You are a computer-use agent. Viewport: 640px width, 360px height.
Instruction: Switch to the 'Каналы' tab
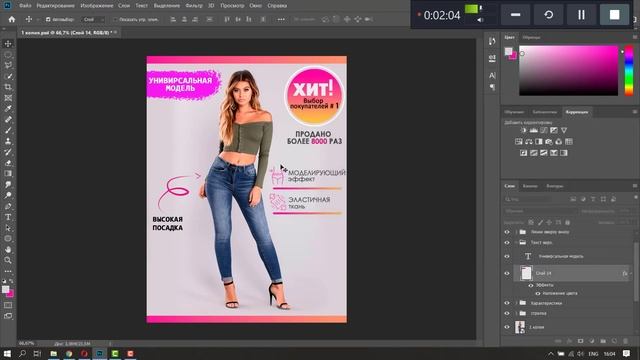530,186
